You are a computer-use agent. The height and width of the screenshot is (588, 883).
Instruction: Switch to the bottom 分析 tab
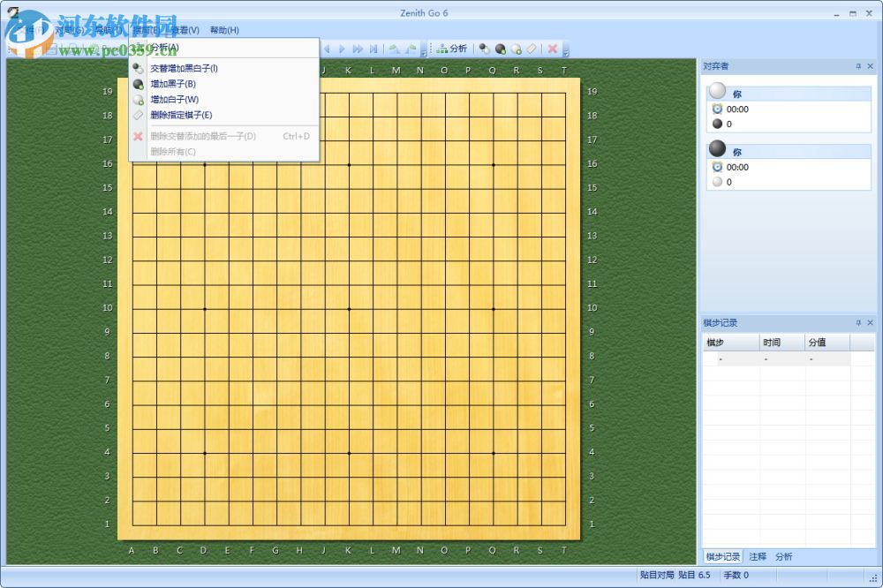[786, 556]
